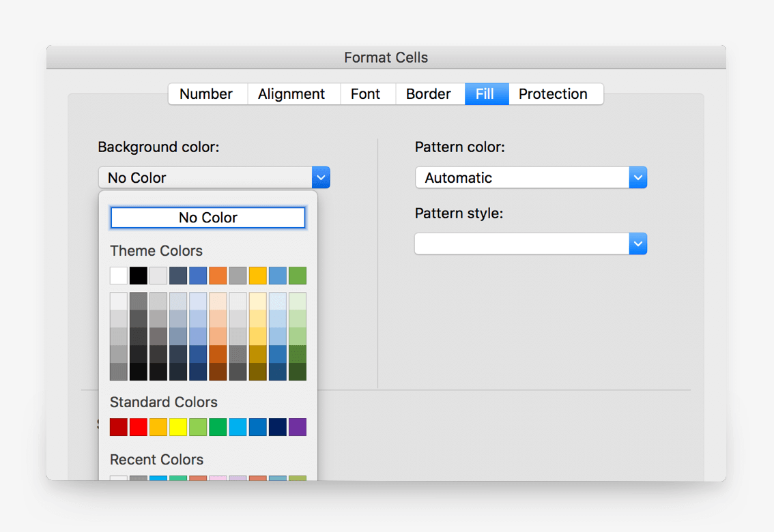Choose the orange theme color swatch
The image size is (774, 532).
pyautogui.click(x=218, y=276)
